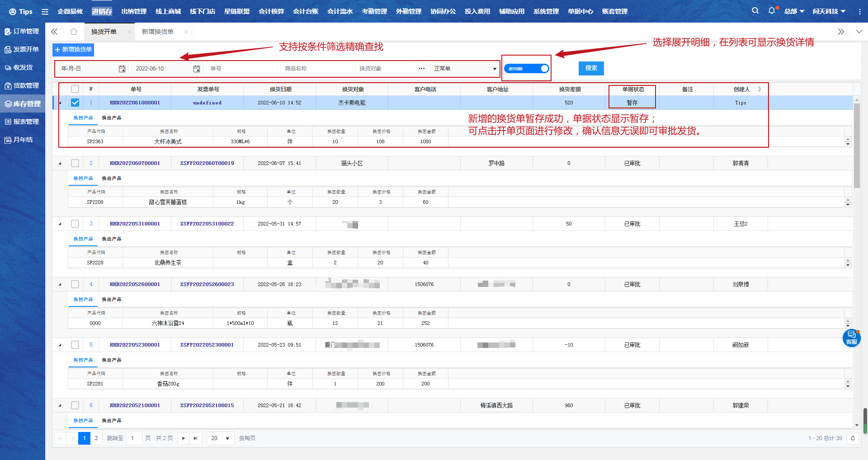
Task: Click the ellipsis icon in 换货对象 field
Action: 421,69
